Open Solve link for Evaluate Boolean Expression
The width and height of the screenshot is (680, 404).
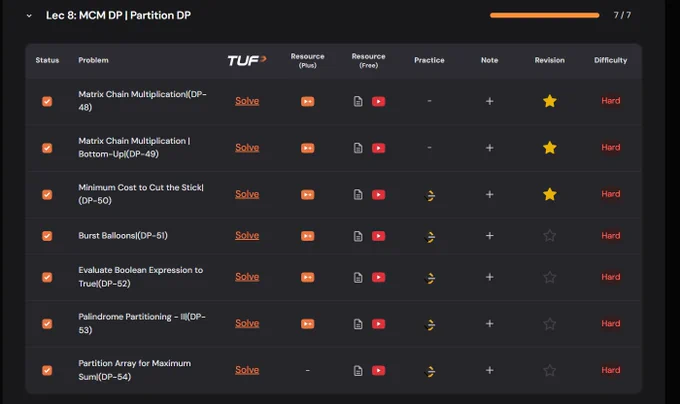pos(247,277)
